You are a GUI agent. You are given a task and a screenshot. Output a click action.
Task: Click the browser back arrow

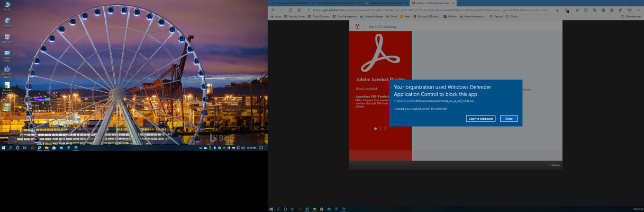(273, 10)
